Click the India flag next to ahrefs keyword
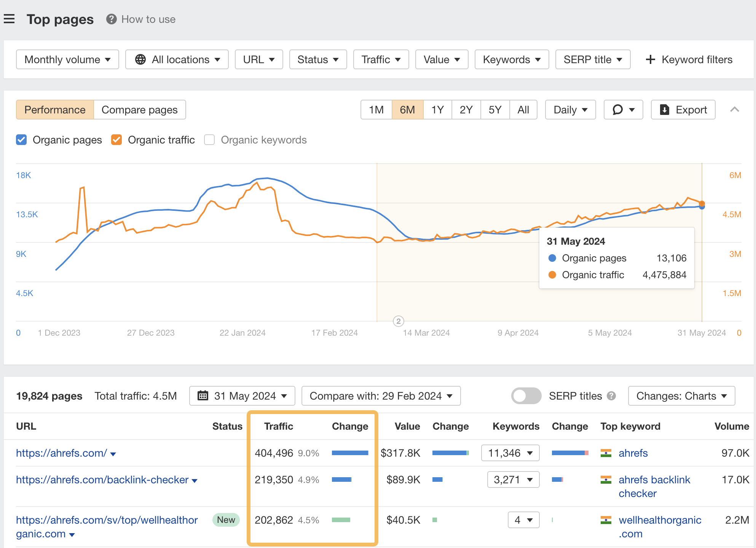The height and width of the screenshot is (548, 756). [x=606, y=453]
